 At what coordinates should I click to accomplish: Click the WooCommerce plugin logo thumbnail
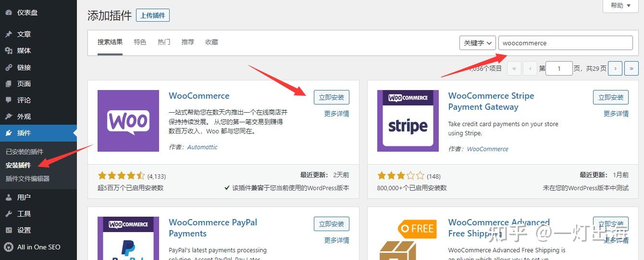(128, 121)
